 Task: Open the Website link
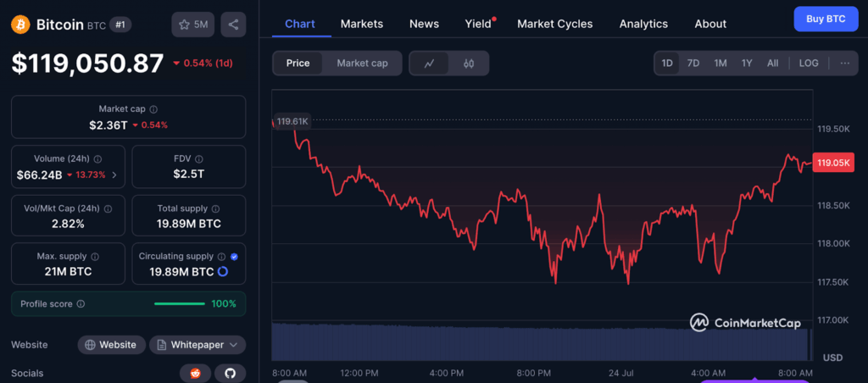point(111,345)
